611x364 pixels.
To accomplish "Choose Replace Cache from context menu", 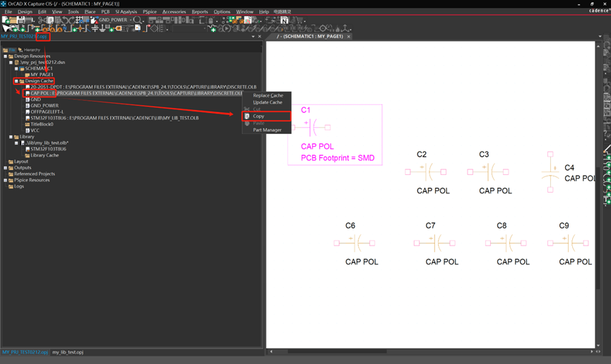I will (x=267, y=95).
